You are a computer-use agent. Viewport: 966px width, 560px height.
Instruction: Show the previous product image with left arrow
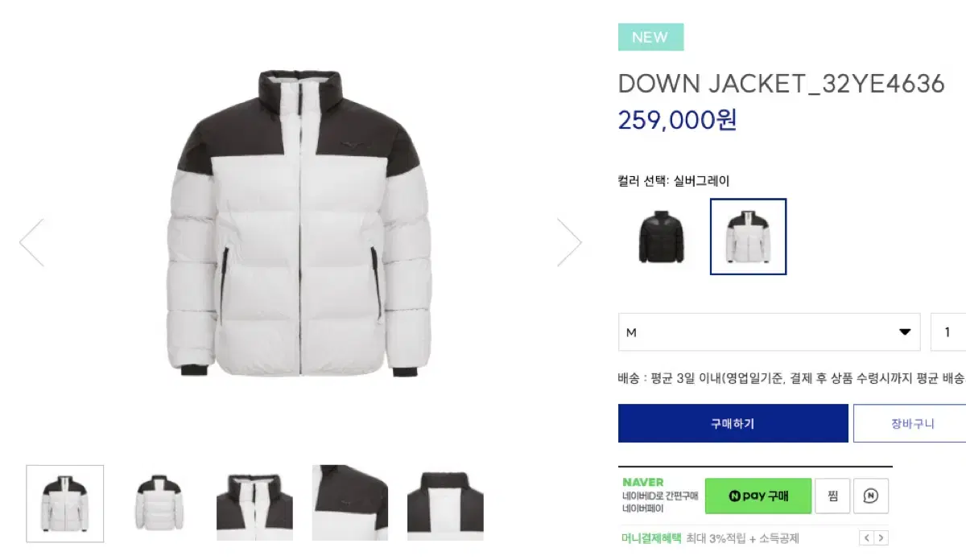31,242
